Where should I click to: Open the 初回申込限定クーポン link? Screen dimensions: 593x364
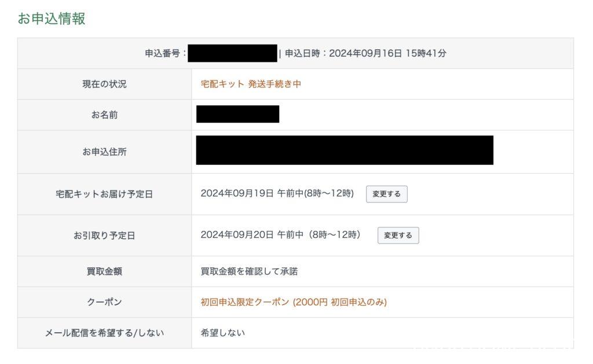pyautogui.click(x=294, y=302)
